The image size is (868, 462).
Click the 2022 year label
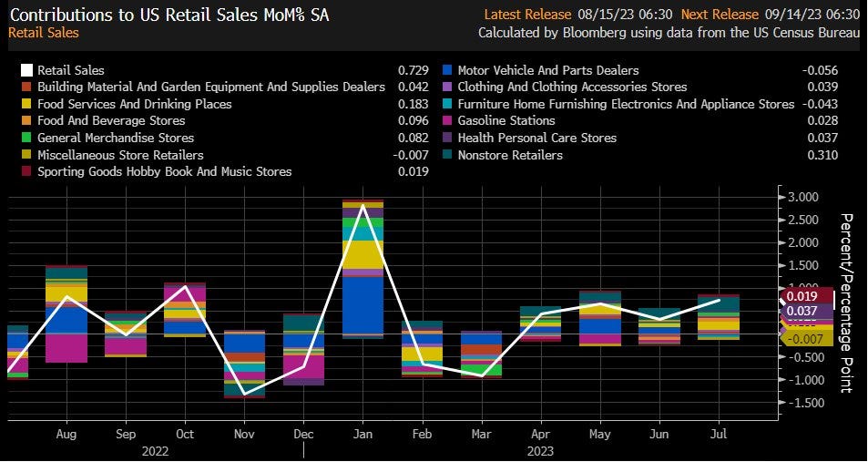click(155, 450)
